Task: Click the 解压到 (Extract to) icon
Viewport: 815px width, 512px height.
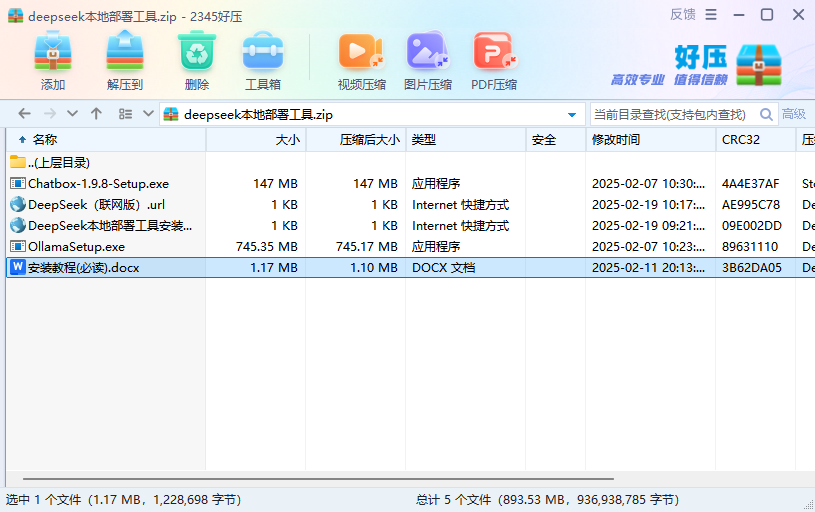Action: tap(125, 51)
